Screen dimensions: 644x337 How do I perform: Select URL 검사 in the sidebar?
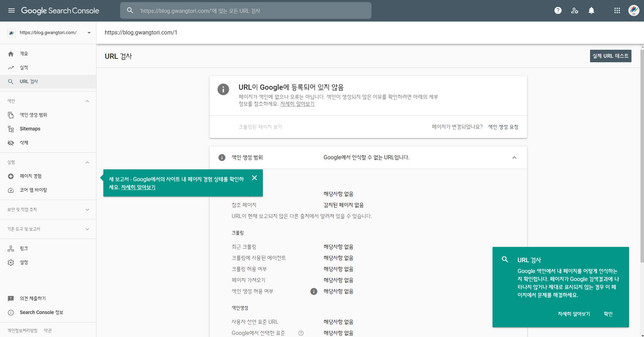pos(48,82)
